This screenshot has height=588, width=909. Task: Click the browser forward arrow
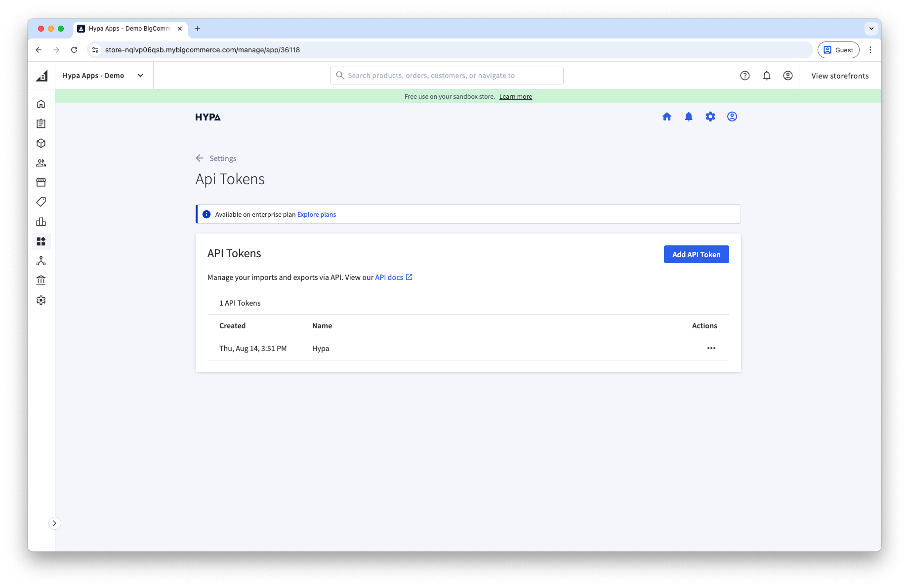click(x=56, y=50)
